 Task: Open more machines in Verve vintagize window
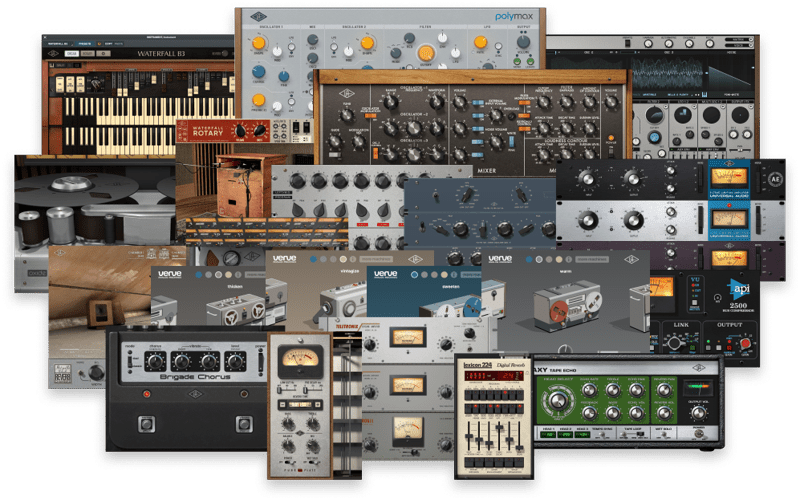coord(377,260)
